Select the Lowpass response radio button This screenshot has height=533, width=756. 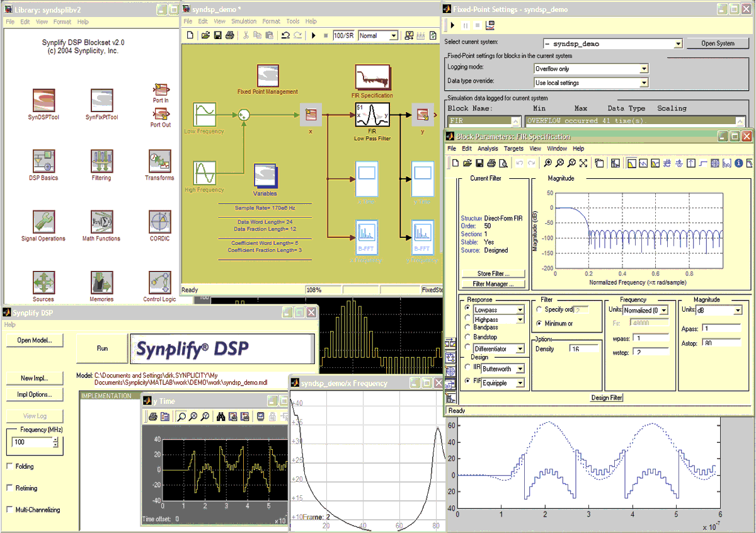(467, 309)
